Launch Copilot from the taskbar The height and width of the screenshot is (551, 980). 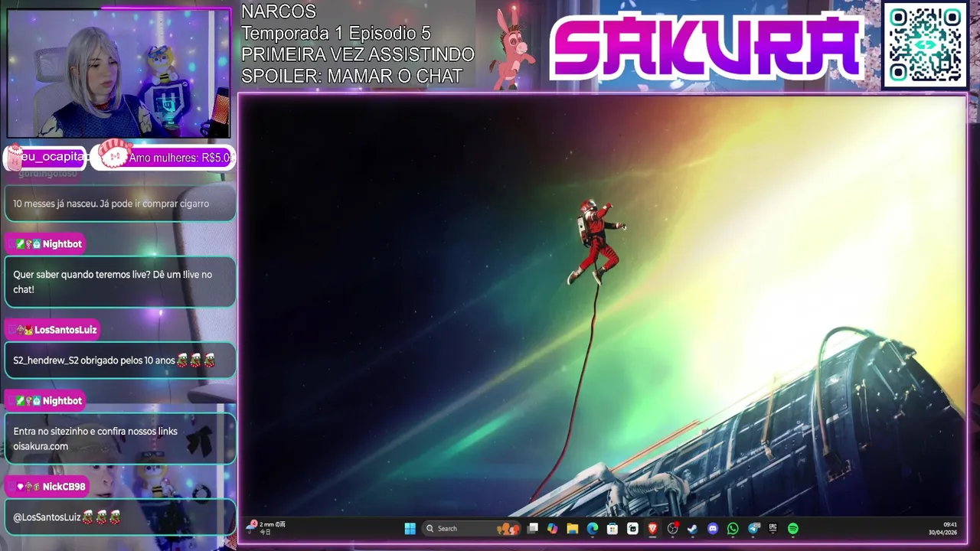coord(552,529)
